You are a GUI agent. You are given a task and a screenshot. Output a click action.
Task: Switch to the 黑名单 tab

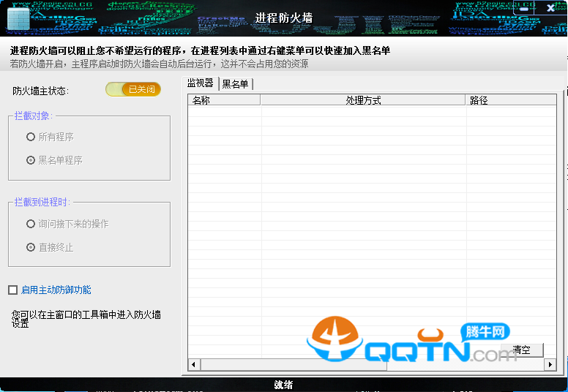235,84
